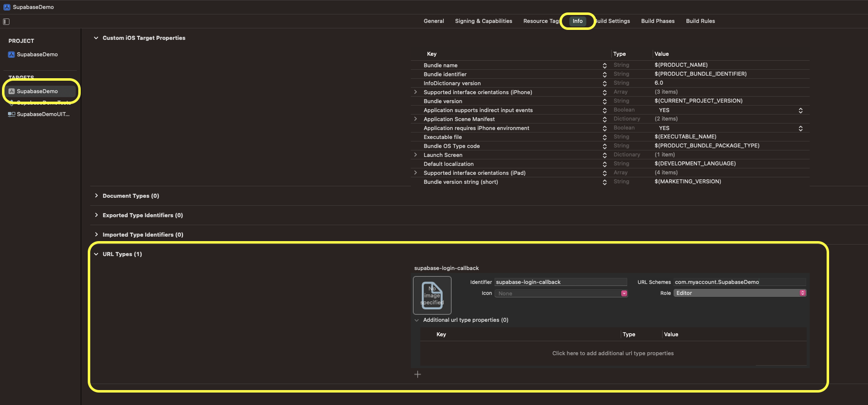Expand Application Scene Manifest row

415,119
